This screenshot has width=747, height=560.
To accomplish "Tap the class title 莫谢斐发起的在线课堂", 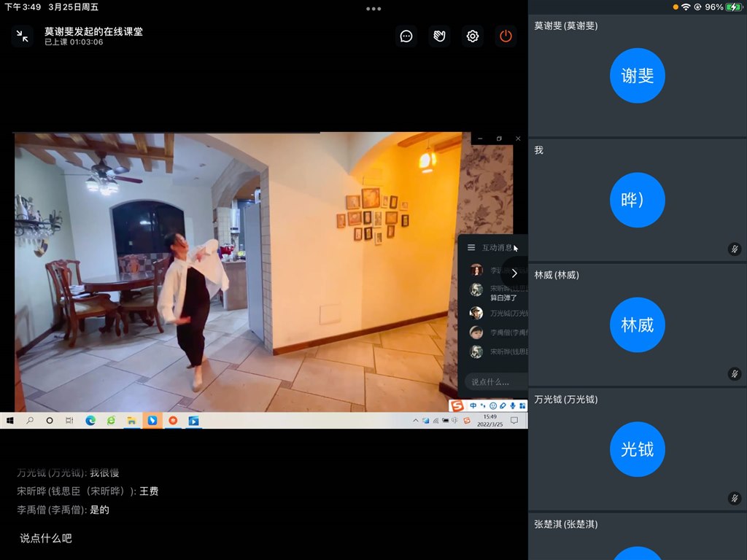I will [x=93, y=31].
